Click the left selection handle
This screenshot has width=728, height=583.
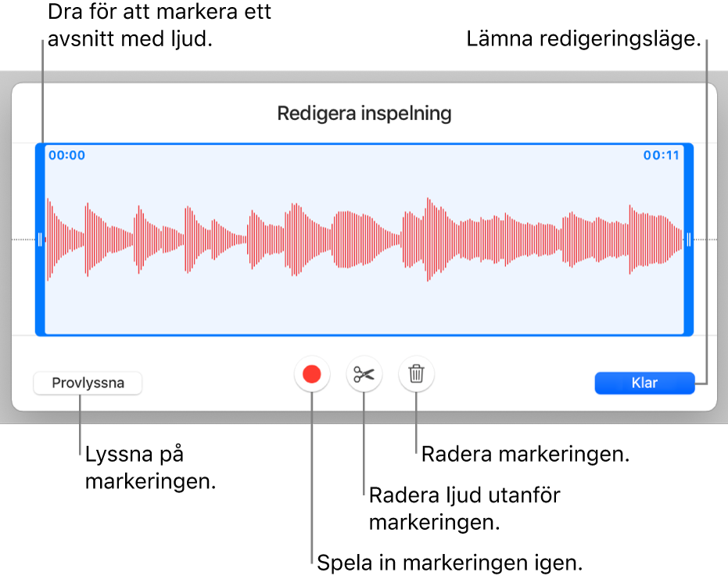[41, 239]
